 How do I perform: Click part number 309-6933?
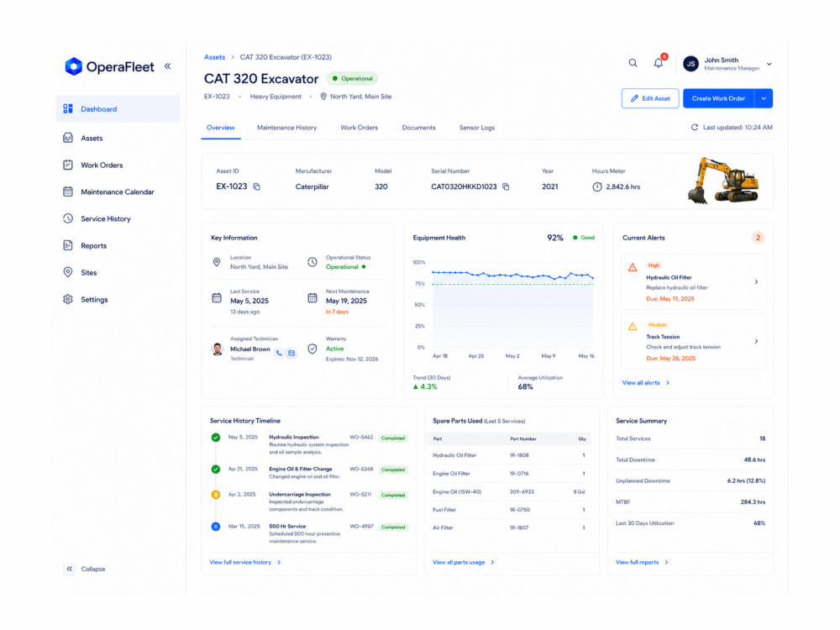pos(522,491)
